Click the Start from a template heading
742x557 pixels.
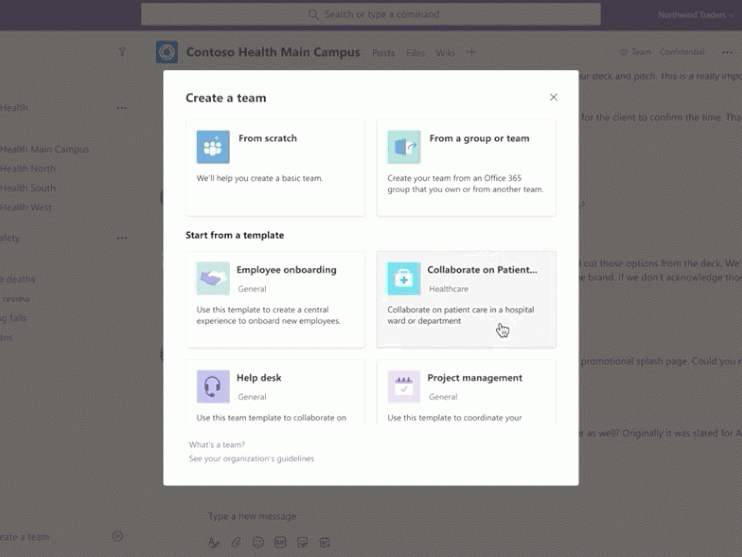coord(235,235)
